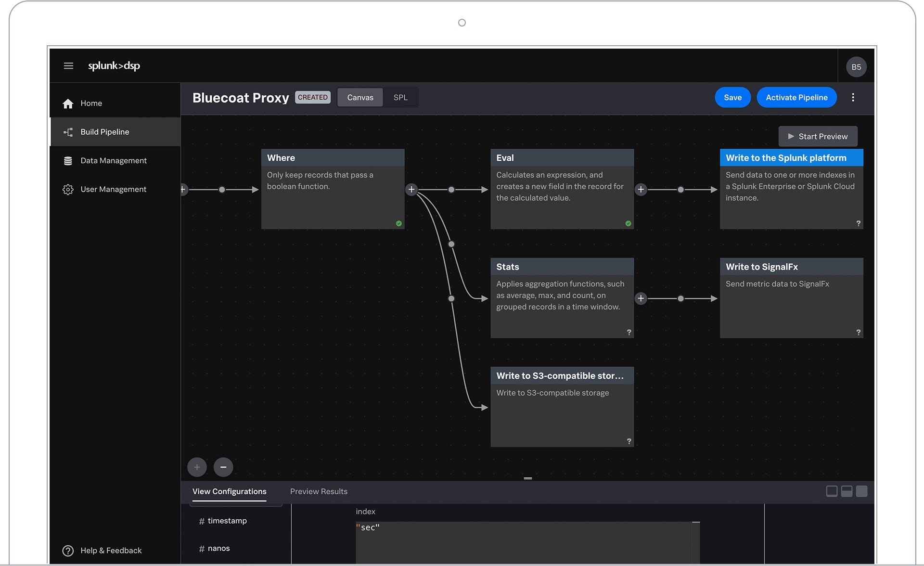Open User Management in the sidebar
This screenshot has width=924, height=566.
(x=115, y=190)
